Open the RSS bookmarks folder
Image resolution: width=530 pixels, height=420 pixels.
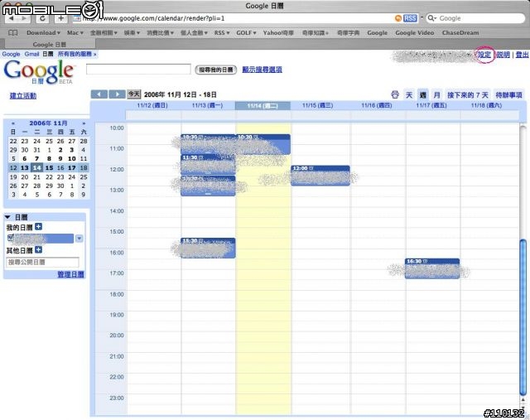(222, 33)
